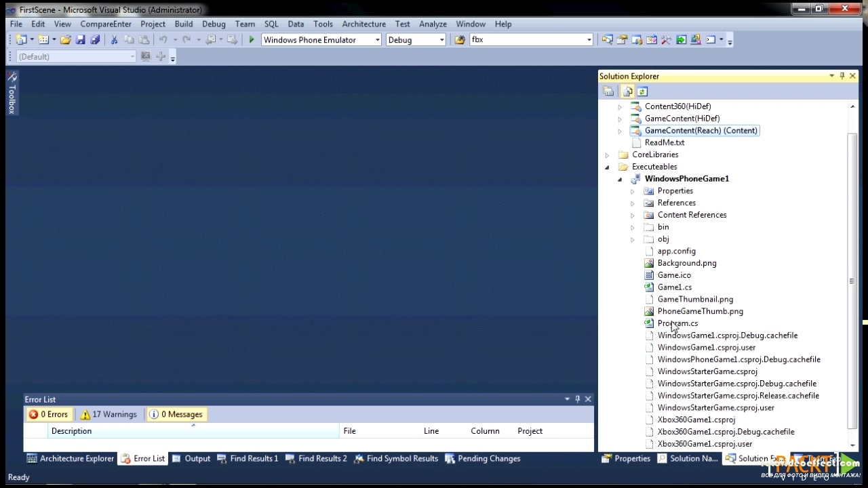Open the Command Window toolbar icon
This screenshot has width=868, height=488.
pos(711,40)
